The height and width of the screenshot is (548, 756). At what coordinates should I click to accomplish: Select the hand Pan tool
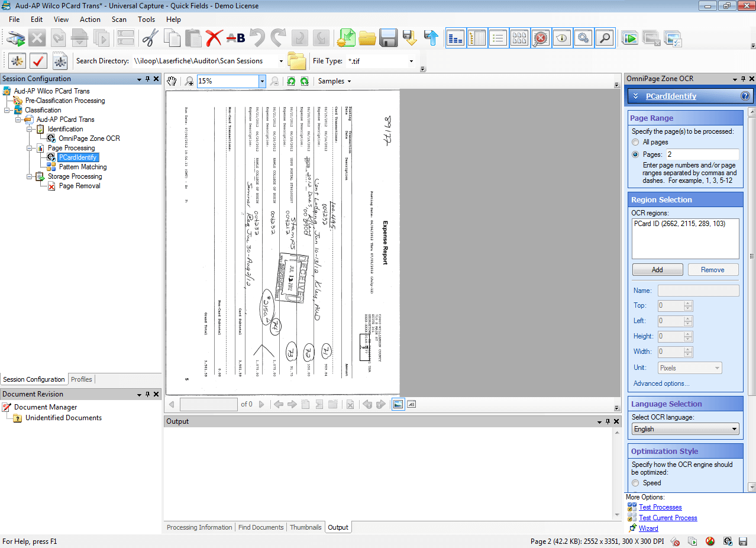pos(171,82)
